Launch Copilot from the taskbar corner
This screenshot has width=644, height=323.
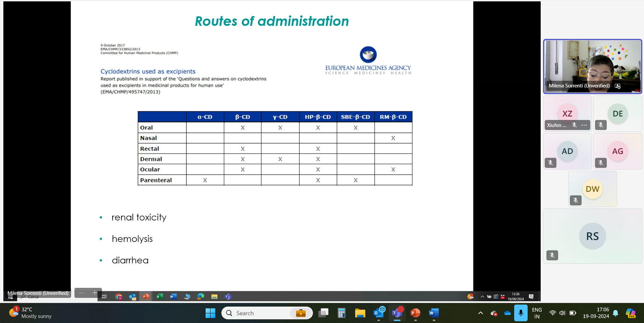[631, 313]
